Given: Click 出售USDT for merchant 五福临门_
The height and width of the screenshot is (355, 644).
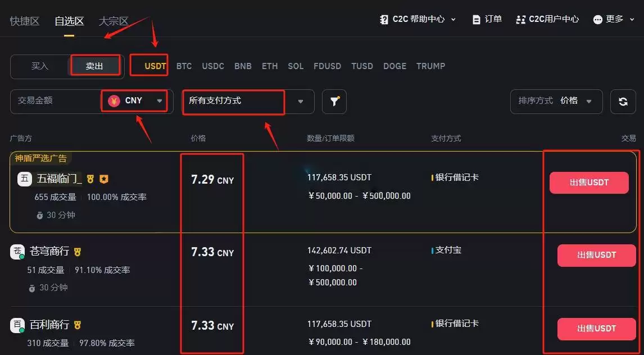Looking at the screenshot, I should click(x=588, y=182).
